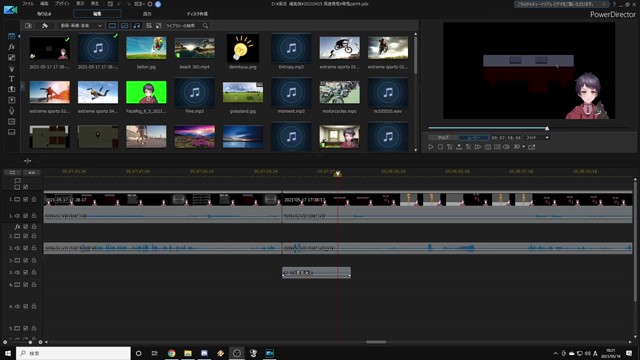Open the preview fit zoom dropdown
This screenshot has width=640, height=360.
pos(538,138)
